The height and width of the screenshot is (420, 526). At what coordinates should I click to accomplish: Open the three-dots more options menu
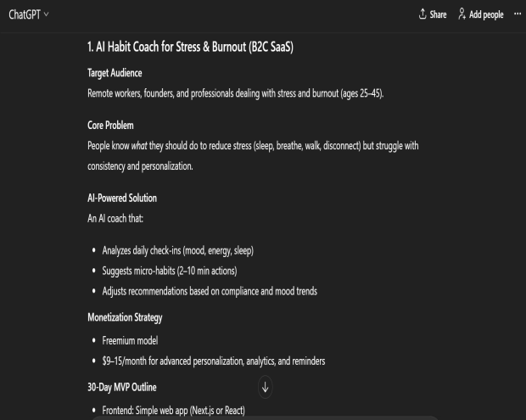[x=518, y=14]
